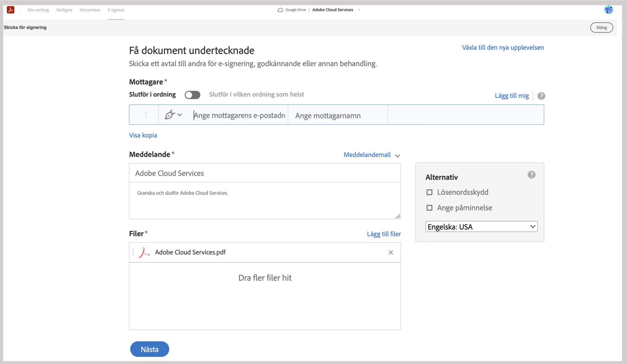Focus the recipient e-mail address field
Screen dimensions: 627x364
tap(240, 115)
